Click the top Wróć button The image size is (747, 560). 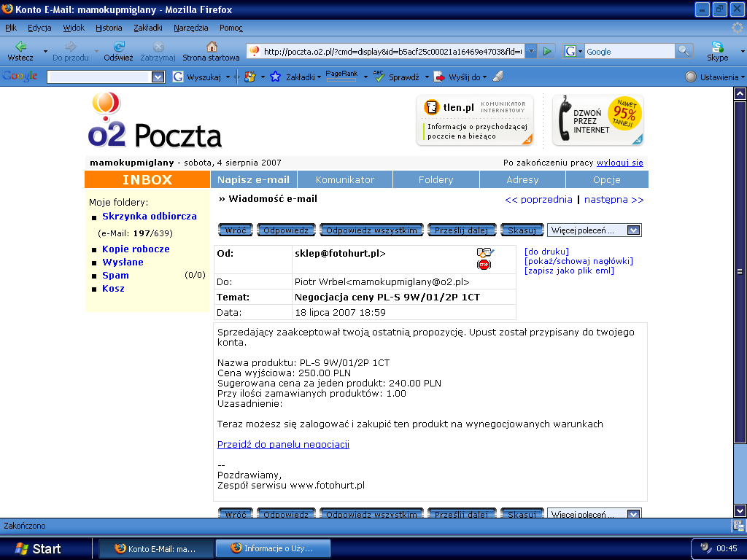(236, 230)
